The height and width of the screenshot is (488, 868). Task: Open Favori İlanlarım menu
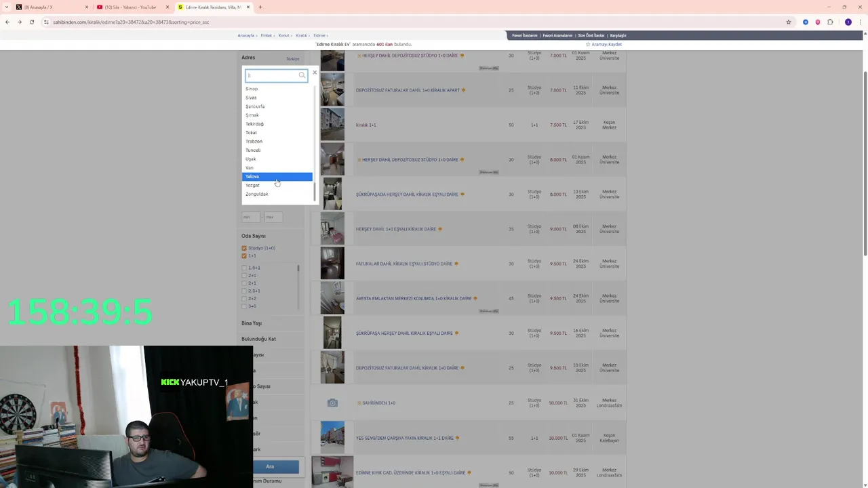tap(524, 35)
